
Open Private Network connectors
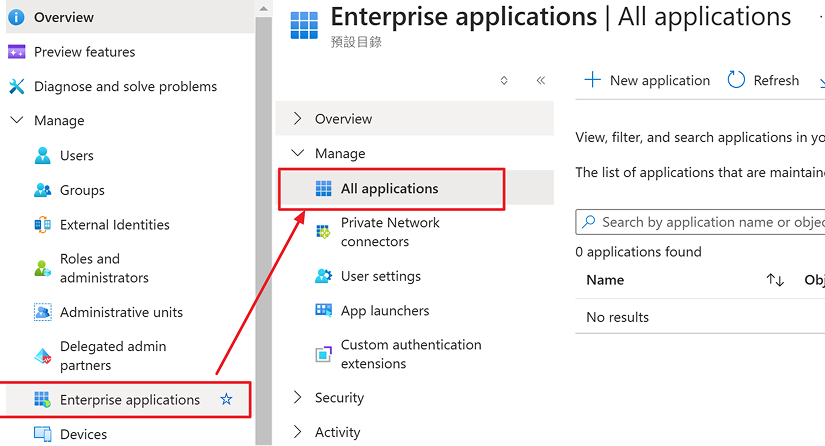(389, 232)
